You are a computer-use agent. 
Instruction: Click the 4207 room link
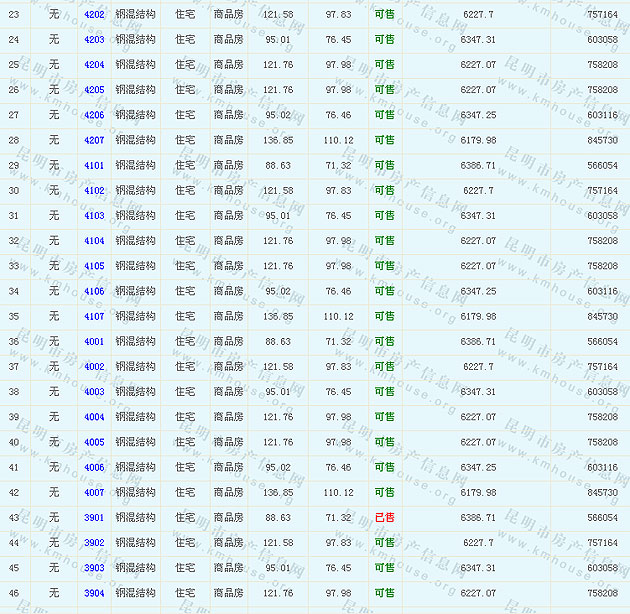[x=94, y=140]
